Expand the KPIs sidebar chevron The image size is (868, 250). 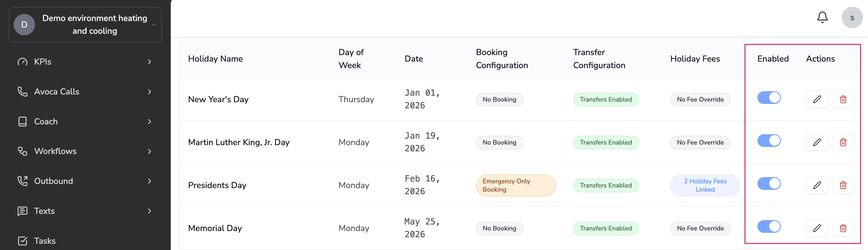tap(149, 62)
